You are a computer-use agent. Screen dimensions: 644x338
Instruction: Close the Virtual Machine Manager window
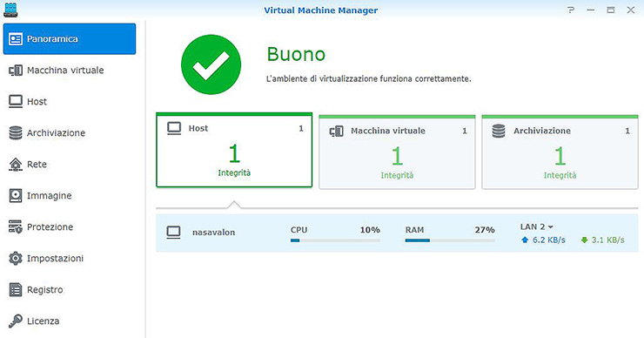click(x=631, y=10)
